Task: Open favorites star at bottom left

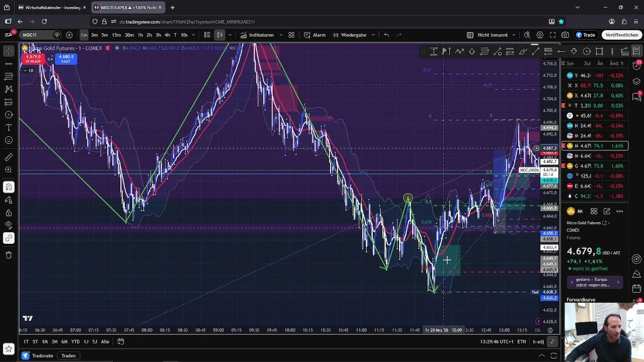Action: [x=9, y=348]
